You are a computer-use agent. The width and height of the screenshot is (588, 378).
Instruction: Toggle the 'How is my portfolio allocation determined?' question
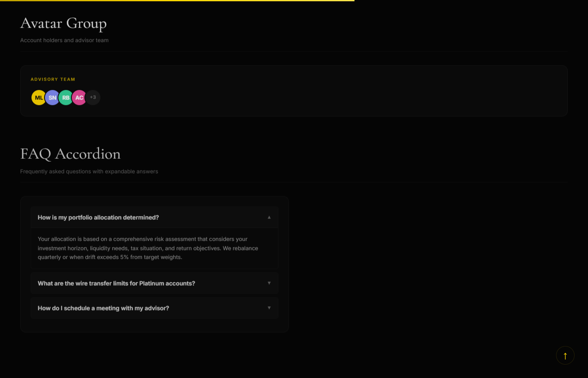click(98, 218)
